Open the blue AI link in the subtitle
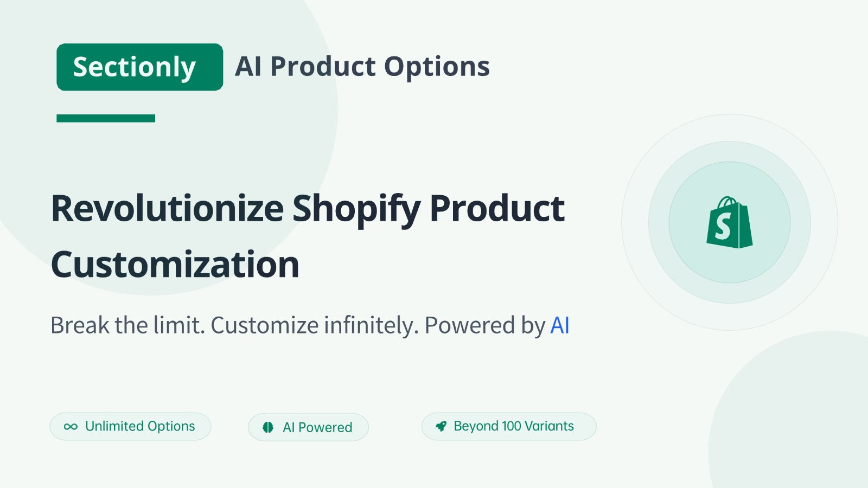Viewport: 868px width, 488px height. [560, 325]
